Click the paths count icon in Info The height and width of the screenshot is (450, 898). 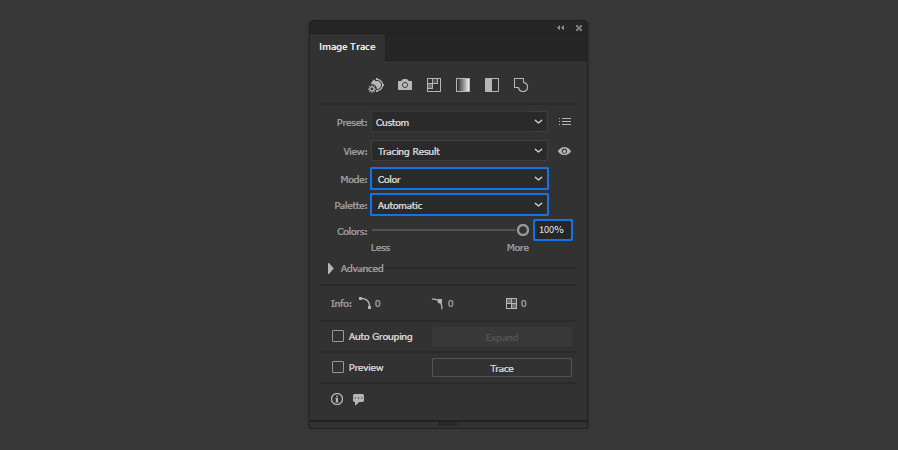tap(365, 303)
